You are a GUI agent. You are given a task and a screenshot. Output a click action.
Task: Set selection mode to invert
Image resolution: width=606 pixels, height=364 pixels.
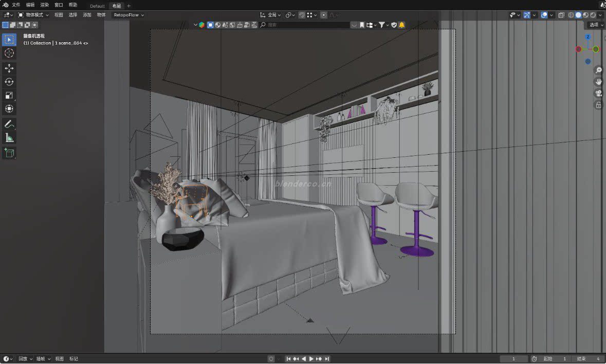click(x=27, y=25)
